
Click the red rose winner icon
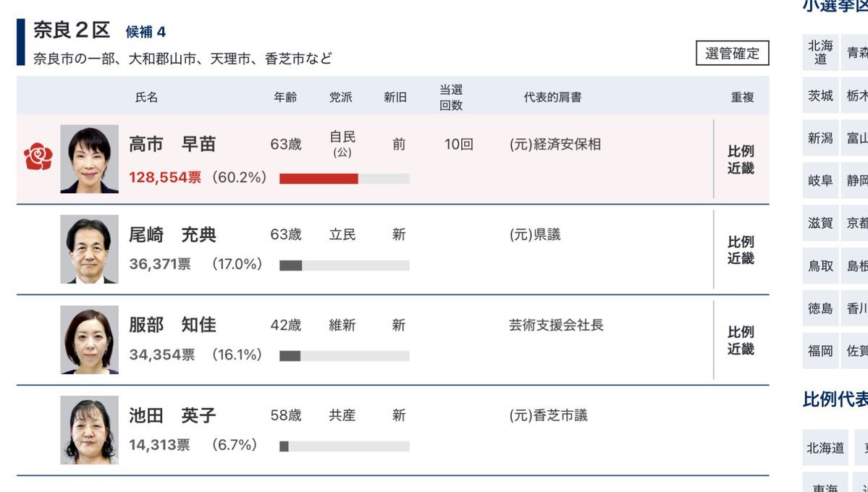click(38, 156)
